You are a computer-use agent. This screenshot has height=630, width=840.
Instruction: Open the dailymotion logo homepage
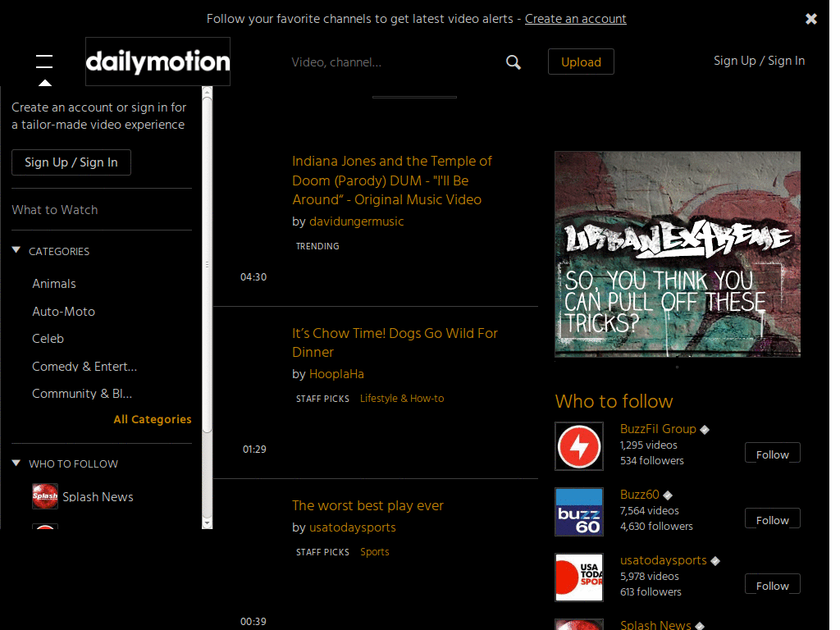pos(158,62)
